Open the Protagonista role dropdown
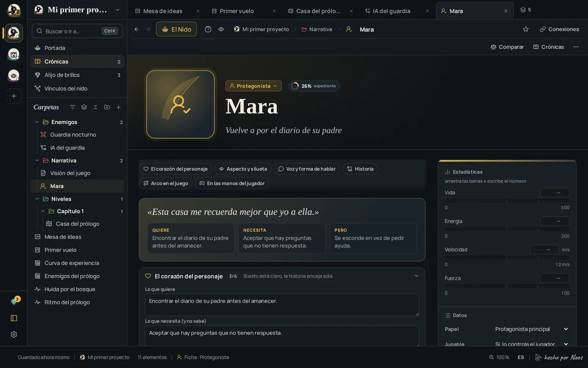 (254, 86)
